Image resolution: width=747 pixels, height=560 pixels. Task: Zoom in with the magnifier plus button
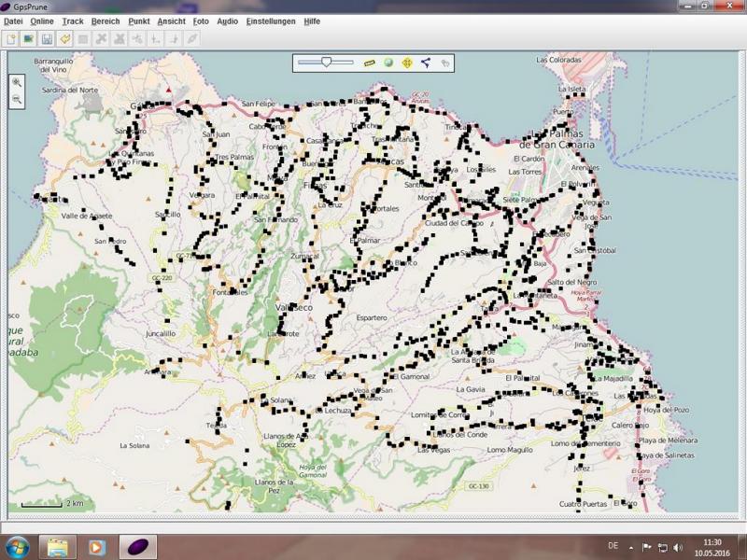click(17, 82)
